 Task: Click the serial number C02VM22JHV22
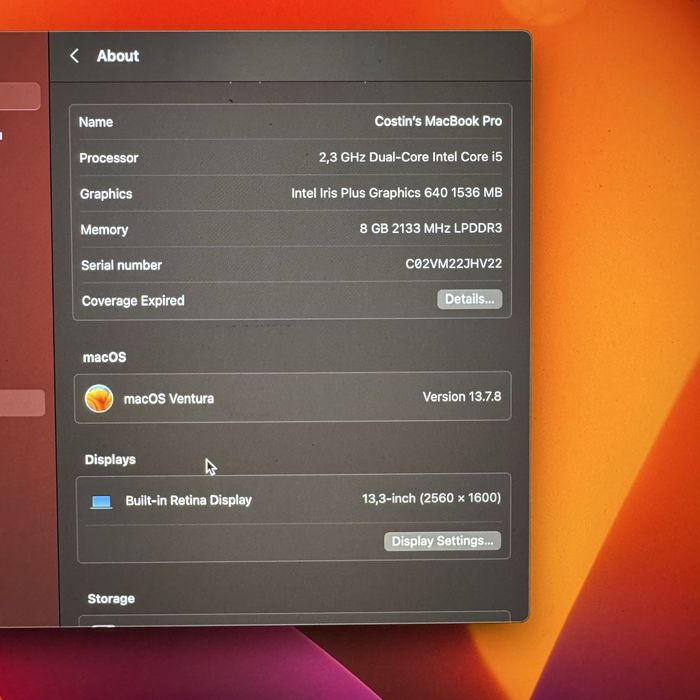(x=454, y=264)
